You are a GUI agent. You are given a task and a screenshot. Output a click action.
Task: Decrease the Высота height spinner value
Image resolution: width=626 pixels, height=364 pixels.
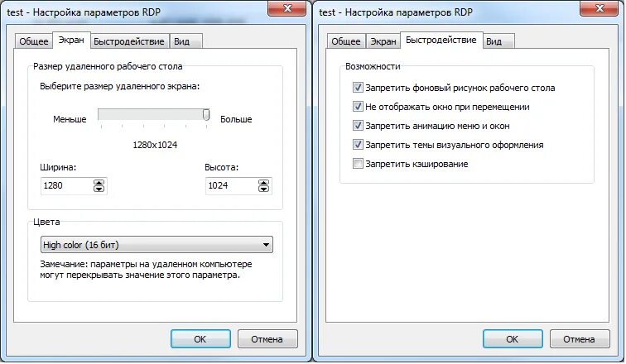point(263,189)
